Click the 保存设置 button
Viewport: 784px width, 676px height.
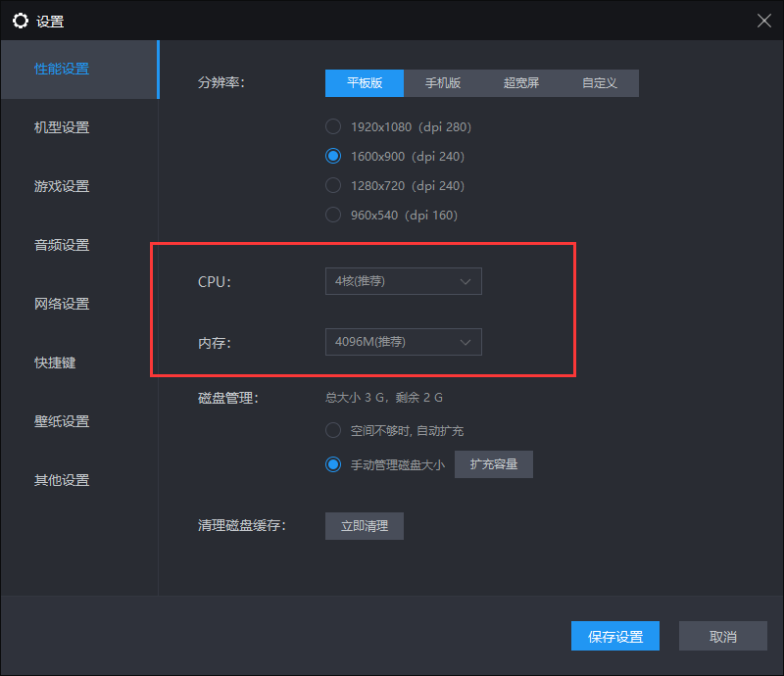click(x=615, y=637)
